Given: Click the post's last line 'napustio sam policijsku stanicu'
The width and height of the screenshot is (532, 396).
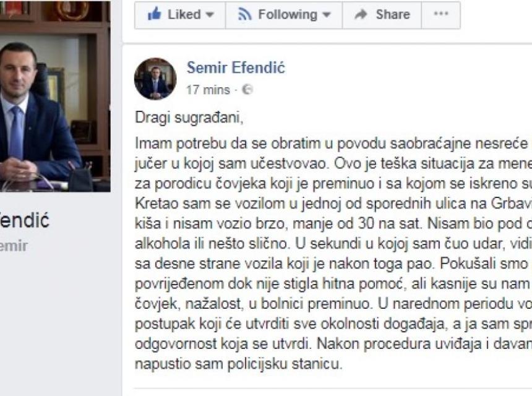Looking at the screenshot, I should (239, 364).
